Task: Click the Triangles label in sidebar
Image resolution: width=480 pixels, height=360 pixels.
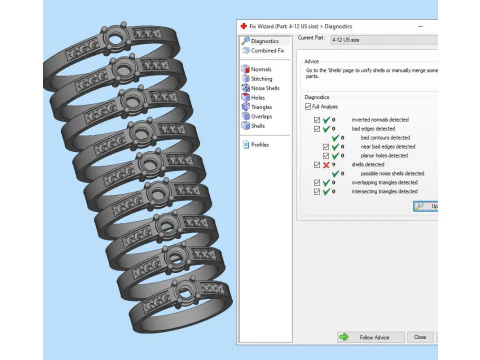Action: pyautogui.click(x=262, y=107)
